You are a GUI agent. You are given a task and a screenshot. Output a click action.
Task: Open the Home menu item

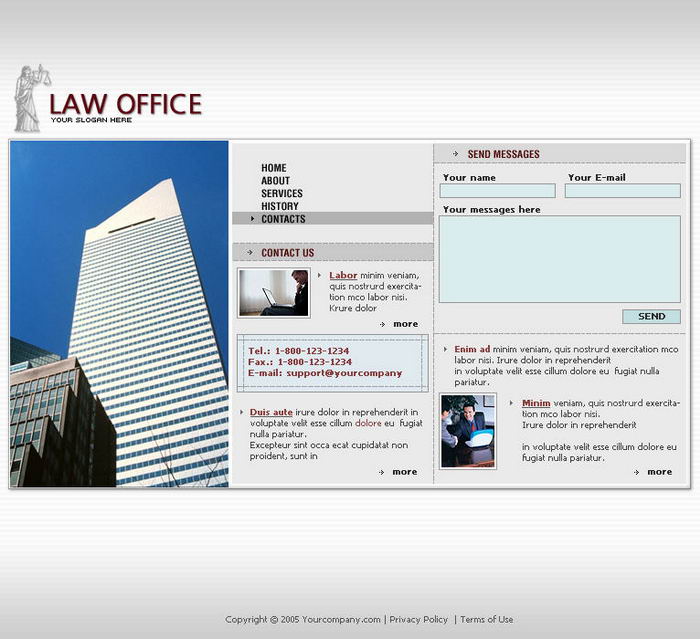point(274,168)
